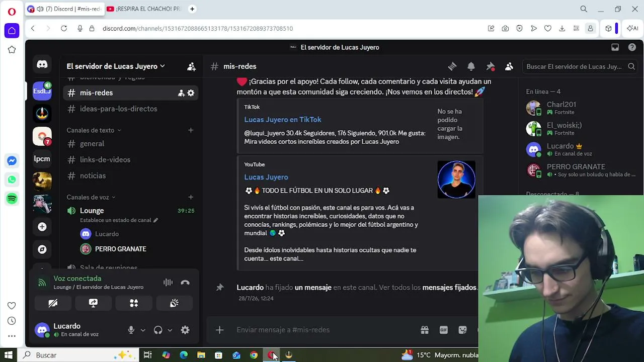Toggle camera in voice panel
This screenshot has width=644, height=362.
pyautogui.click(x=53, y=303)
